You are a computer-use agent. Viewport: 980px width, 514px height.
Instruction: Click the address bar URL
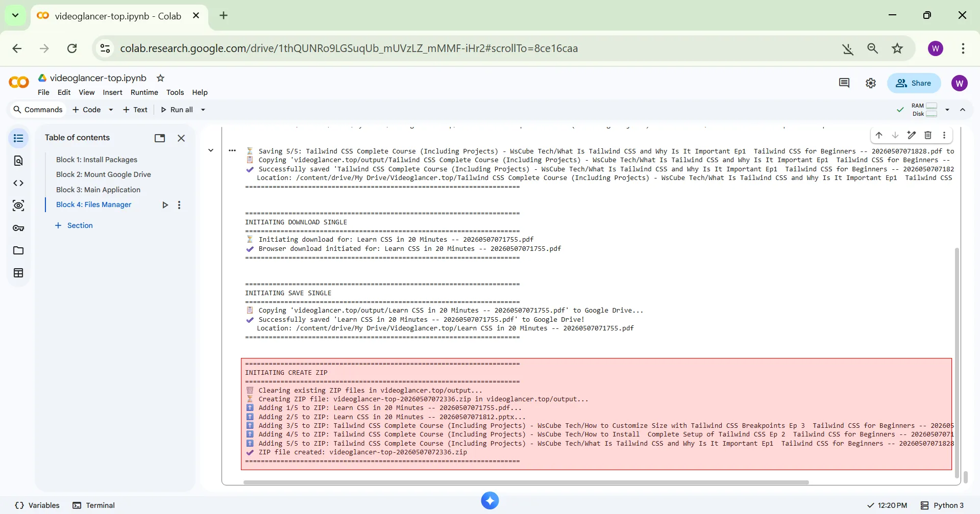point(349,48)
